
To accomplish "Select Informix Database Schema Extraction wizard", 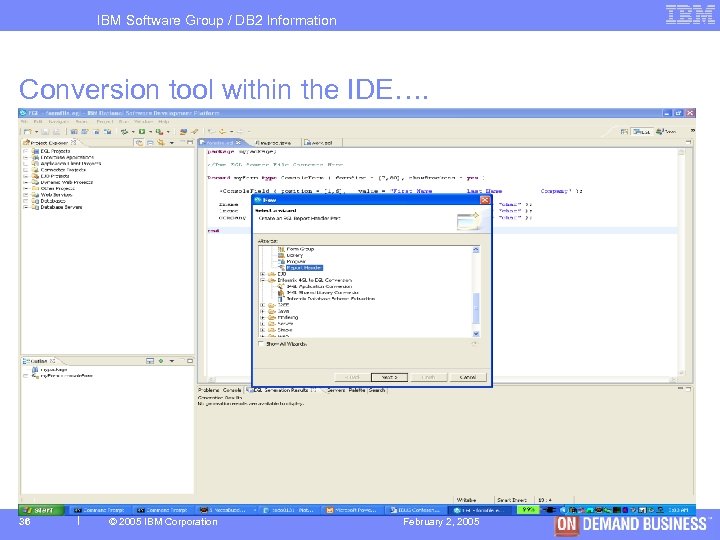I will [331, 299].
